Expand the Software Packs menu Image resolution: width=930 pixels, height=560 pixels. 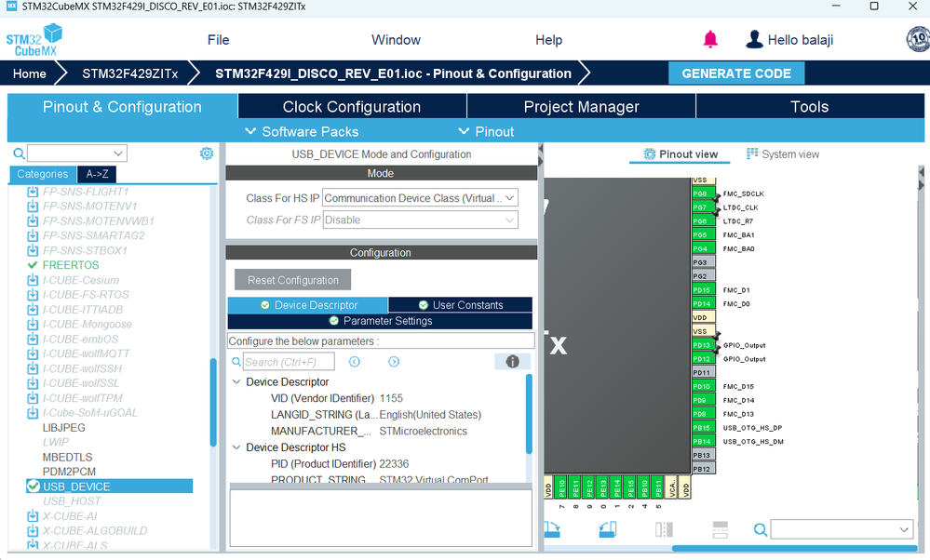click(303, 131)
